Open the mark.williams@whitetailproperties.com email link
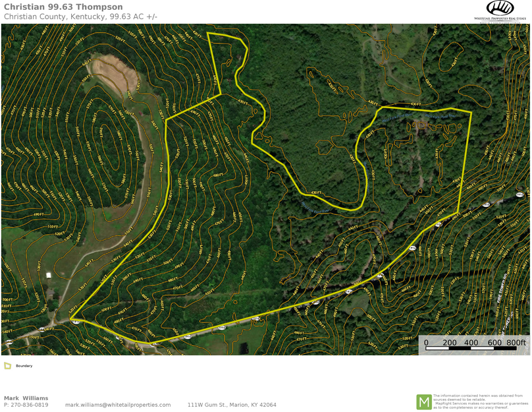This screenshot has height=412, width=532. (118, 405)
